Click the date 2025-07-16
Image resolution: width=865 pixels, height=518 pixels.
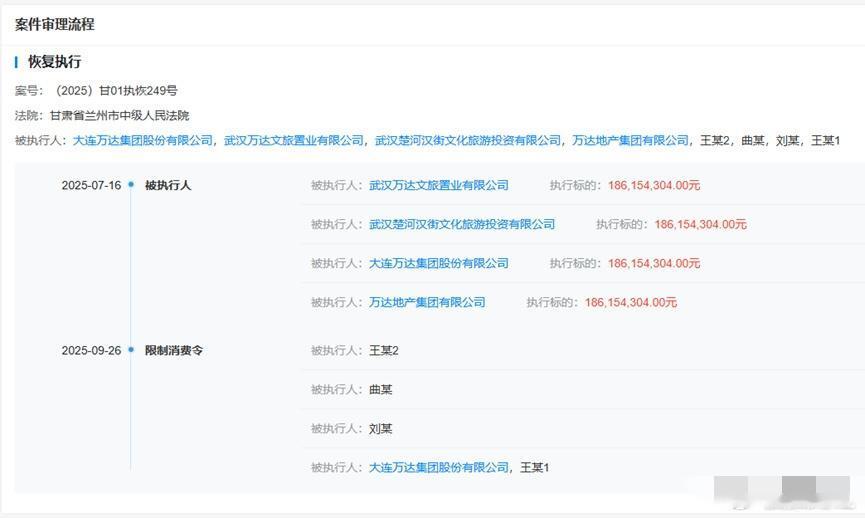pos(91,185)
